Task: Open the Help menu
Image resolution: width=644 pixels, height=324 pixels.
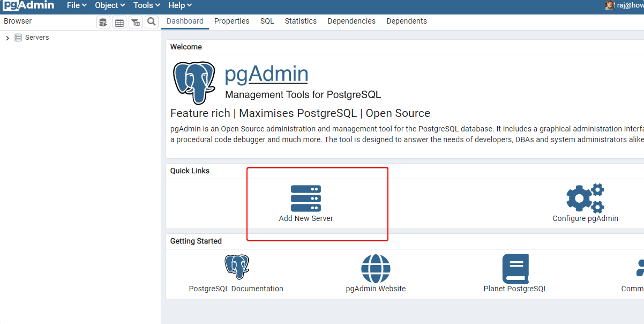Action: tap(179, 5)
